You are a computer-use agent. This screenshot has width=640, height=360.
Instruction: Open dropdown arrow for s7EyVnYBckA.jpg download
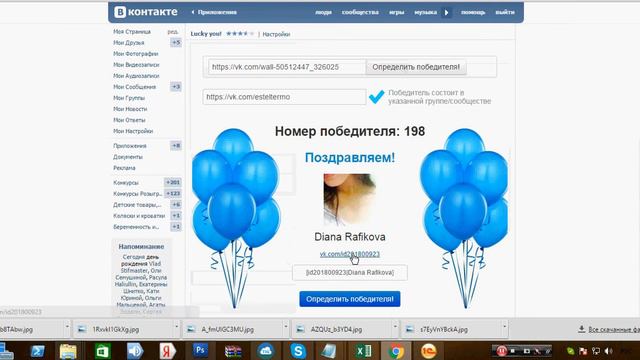coord(504,327)
